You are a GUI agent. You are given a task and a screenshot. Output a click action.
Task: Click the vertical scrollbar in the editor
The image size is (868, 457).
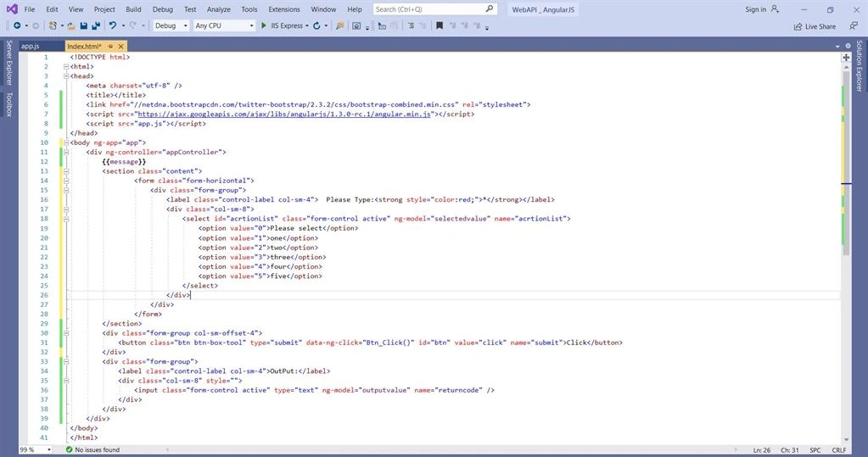(x=846, y=164)
